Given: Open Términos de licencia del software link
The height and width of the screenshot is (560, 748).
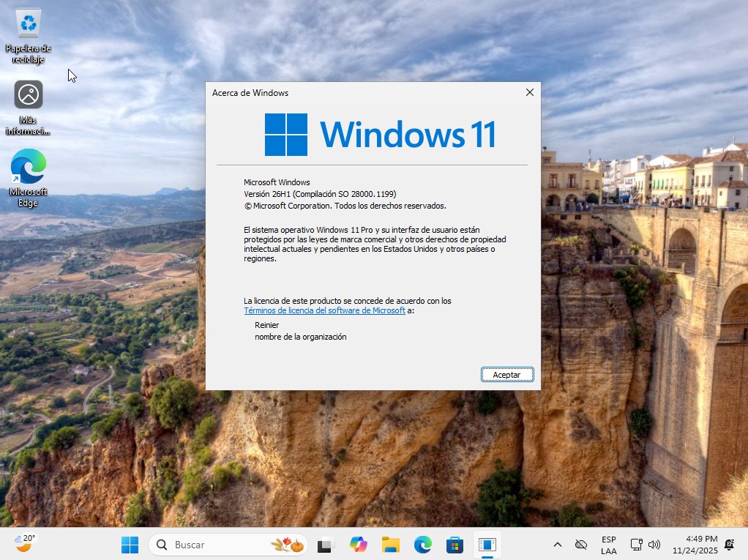Looking at the screenshot, I should pos(324,310).
